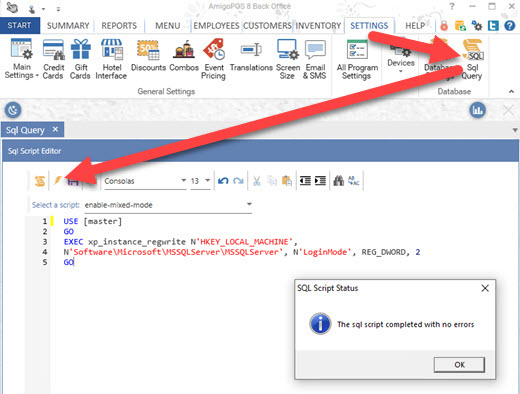The image size is (520, 394).
Task: Open the quick access toolbar customize arrow
Action: click(58, 9)
